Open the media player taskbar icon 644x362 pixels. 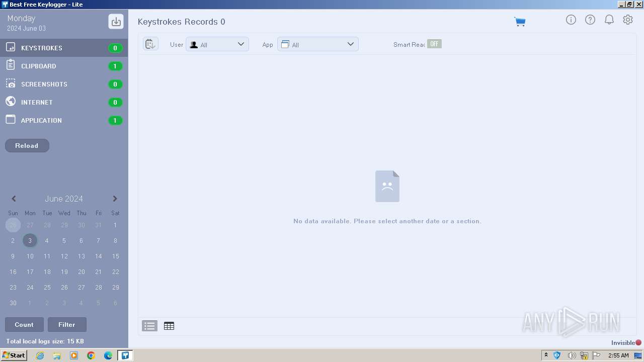coord(74,355)
